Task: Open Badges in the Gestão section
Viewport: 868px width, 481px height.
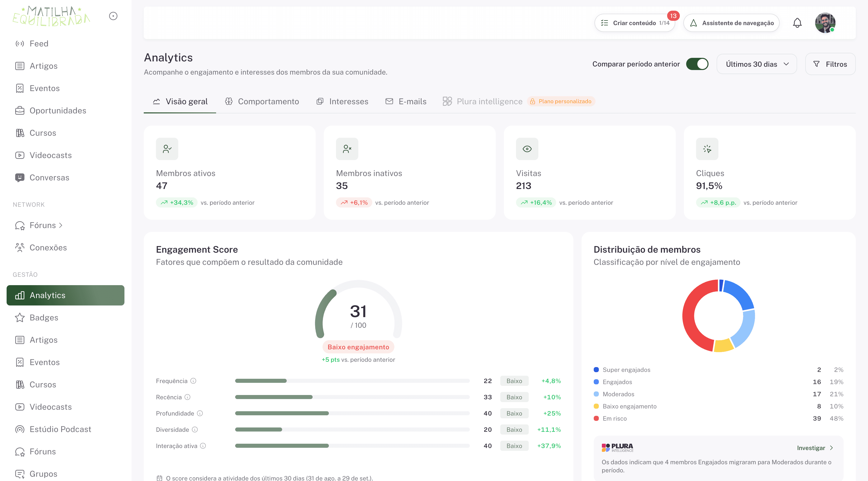Action: [x=65, y=317]
